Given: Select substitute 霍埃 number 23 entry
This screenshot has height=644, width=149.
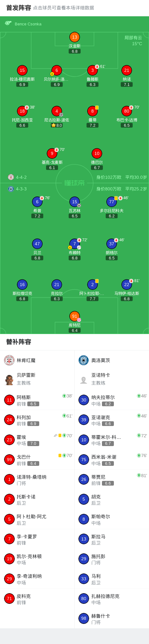Looking at the screenshot, I should click(37, 440).
